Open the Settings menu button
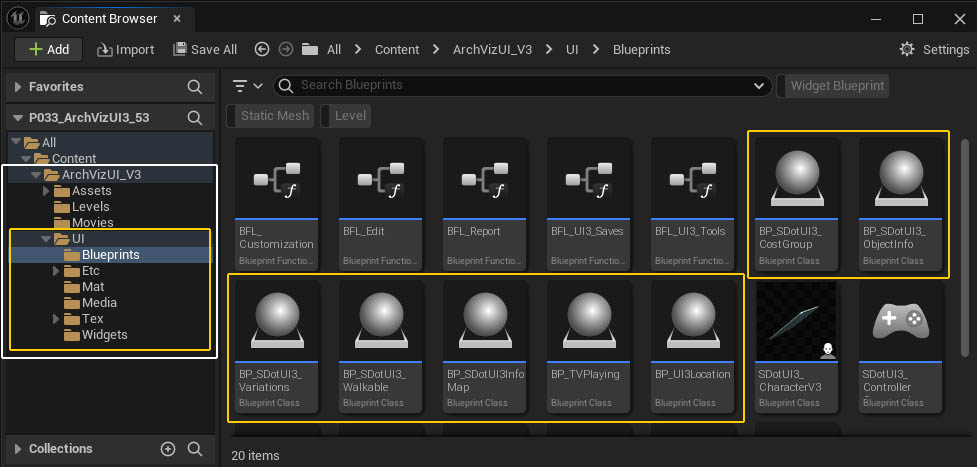Viewport: 977px width, 467px height. (935, 49)
